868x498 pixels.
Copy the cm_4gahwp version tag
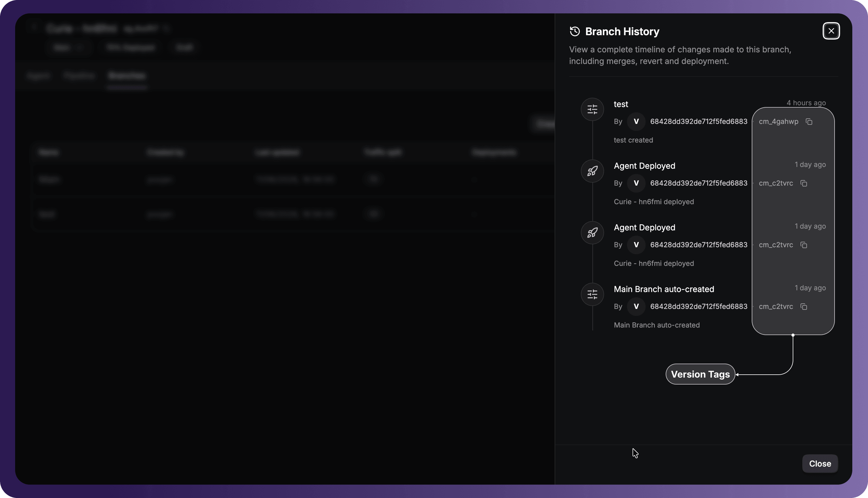pyautogui.click(x=809, y=122)
